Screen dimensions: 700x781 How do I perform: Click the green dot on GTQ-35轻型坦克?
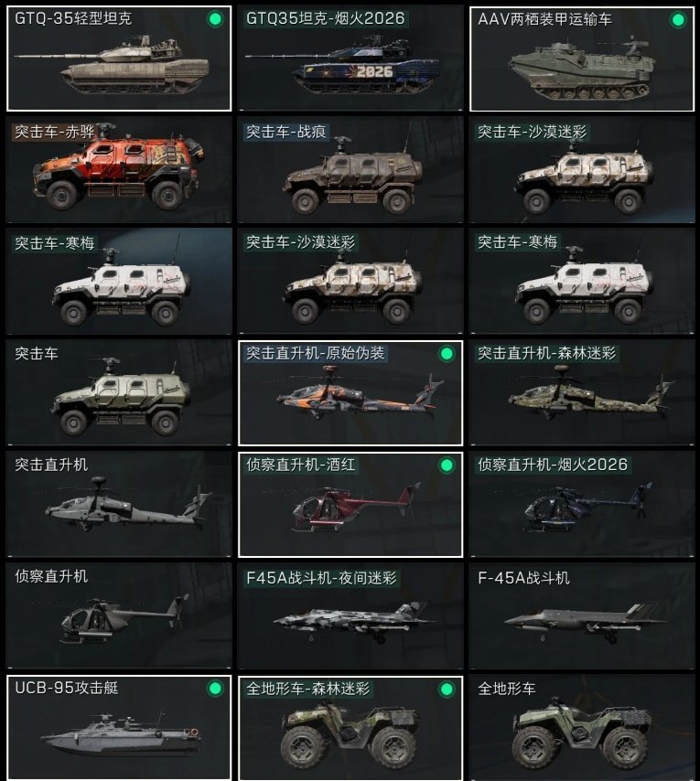(215, 19)
